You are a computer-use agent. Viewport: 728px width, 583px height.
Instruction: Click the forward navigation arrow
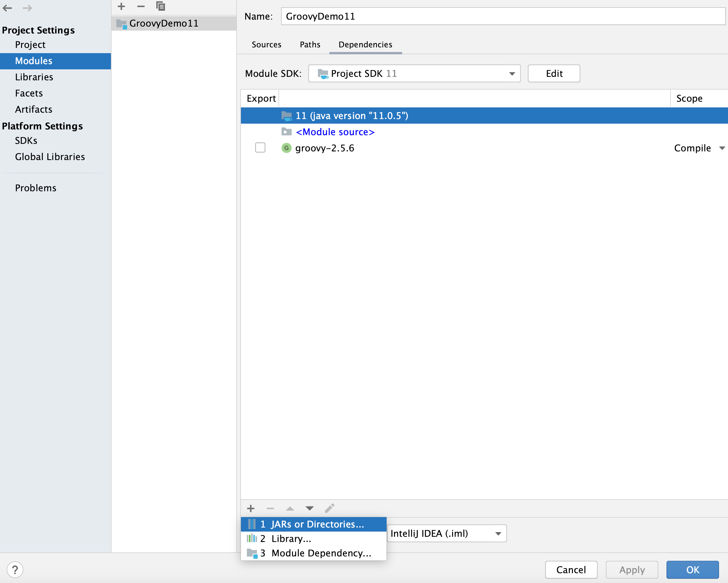coord(27,8)
